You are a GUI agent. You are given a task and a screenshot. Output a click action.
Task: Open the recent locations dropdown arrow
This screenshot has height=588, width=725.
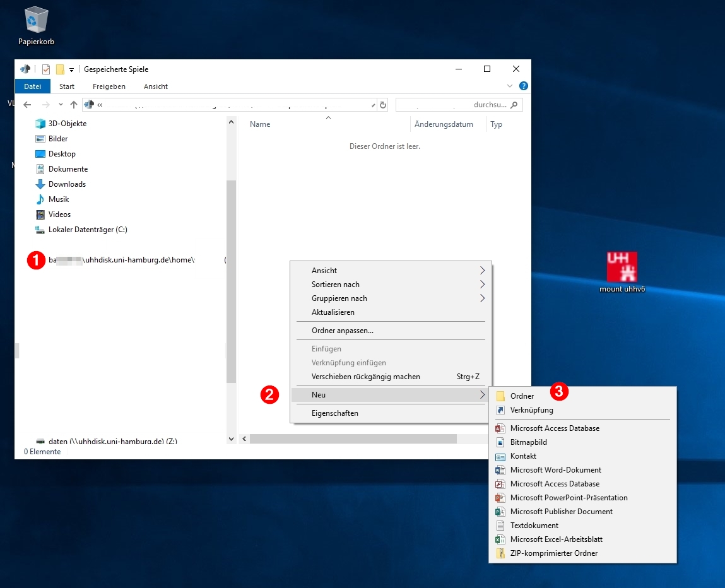click(61, 105)
